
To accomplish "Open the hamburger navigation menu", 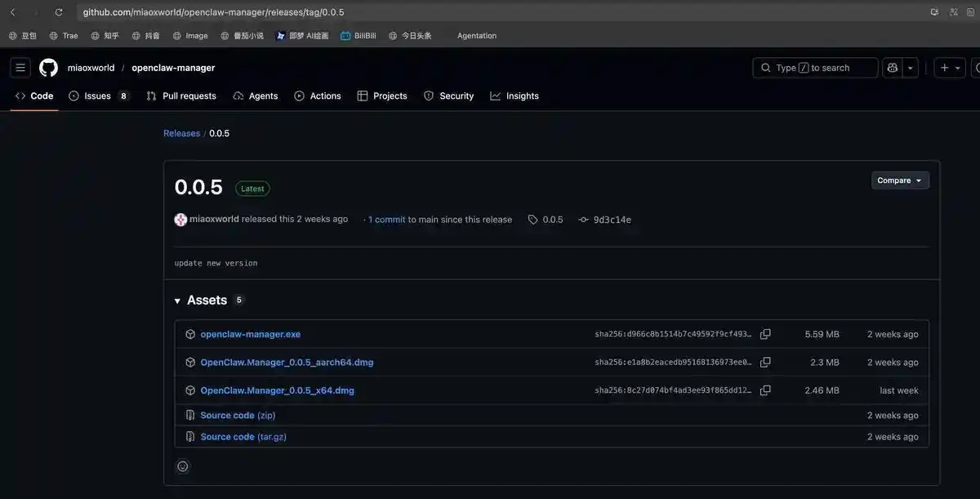I will click(x=20, y=68).
